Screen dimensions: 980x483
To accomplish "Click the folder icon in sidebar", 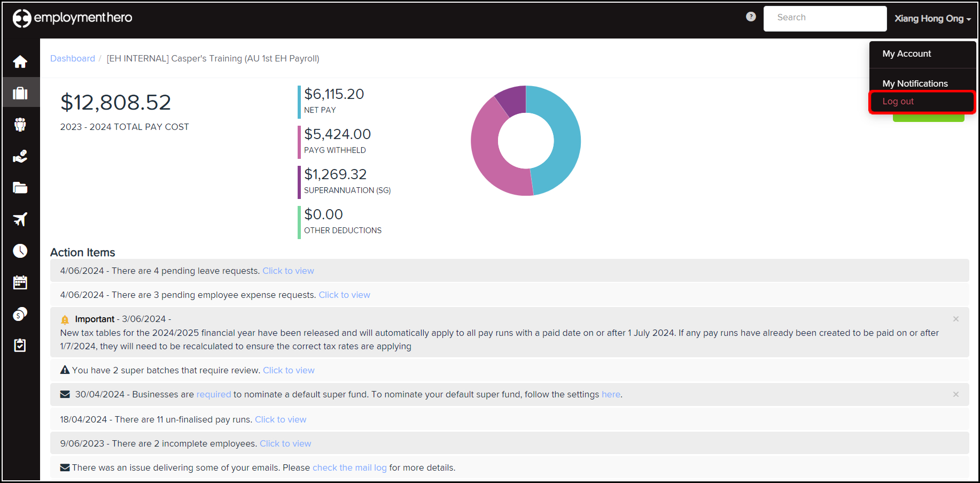I will coord(20,188).
